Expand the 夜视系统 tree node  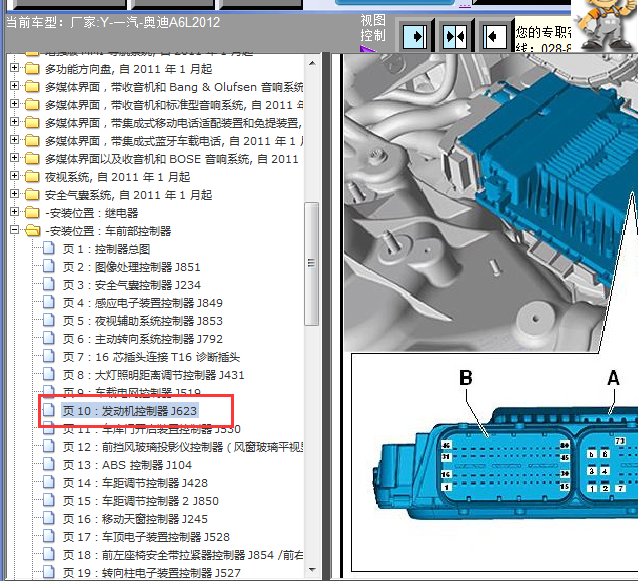(15, 177)
